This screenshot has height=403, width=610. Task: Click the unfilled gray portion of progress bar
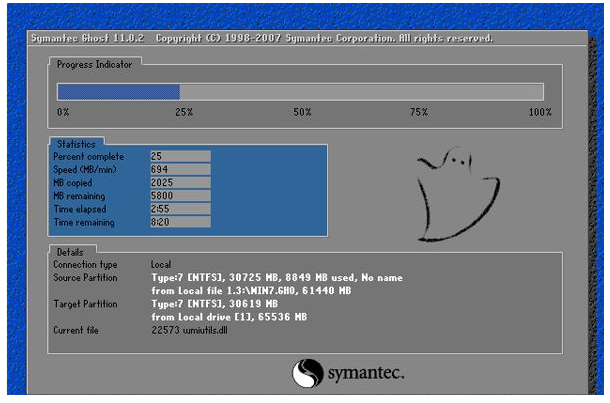361,92
